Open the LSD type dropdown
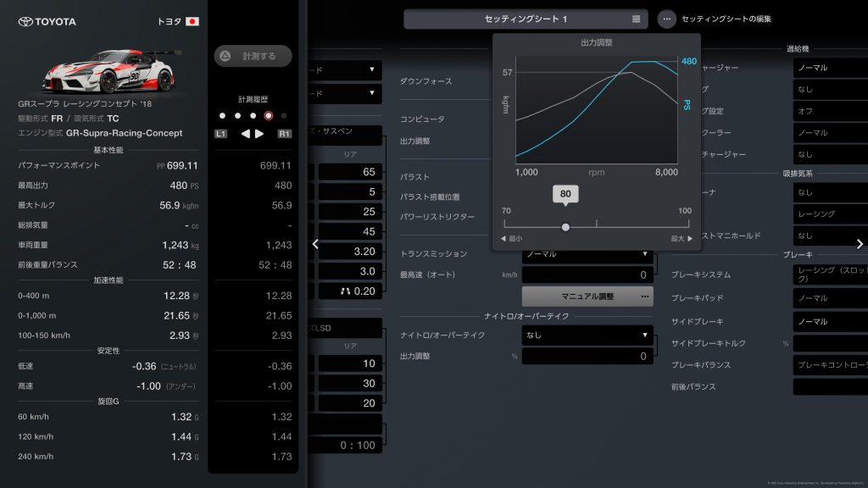Viewport: 868px width, 488px height. (346, 328)
